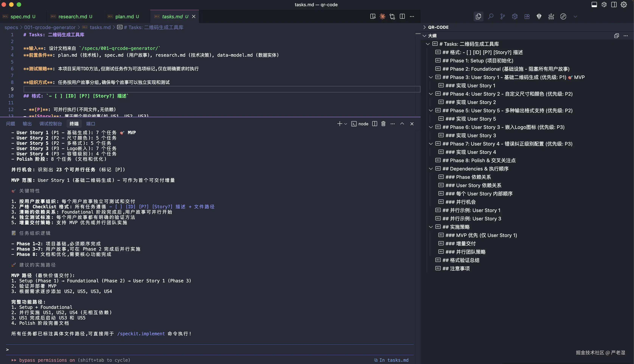Click the 001-qrcode-generator breadcrumb
Image resolution: width=634 pixels, height=364 pixels.
[50, 27]
